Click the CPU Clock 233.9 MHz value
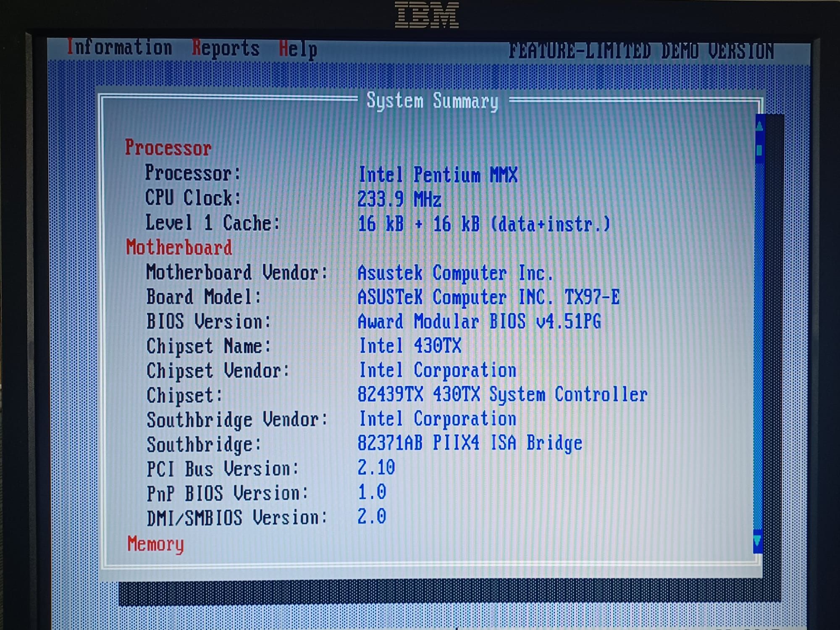840x630 pixels. pos(399,199)
